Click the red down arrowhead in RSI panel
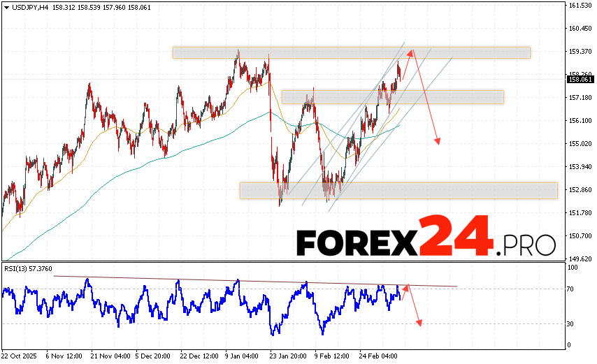 click(x=420, y=322)
